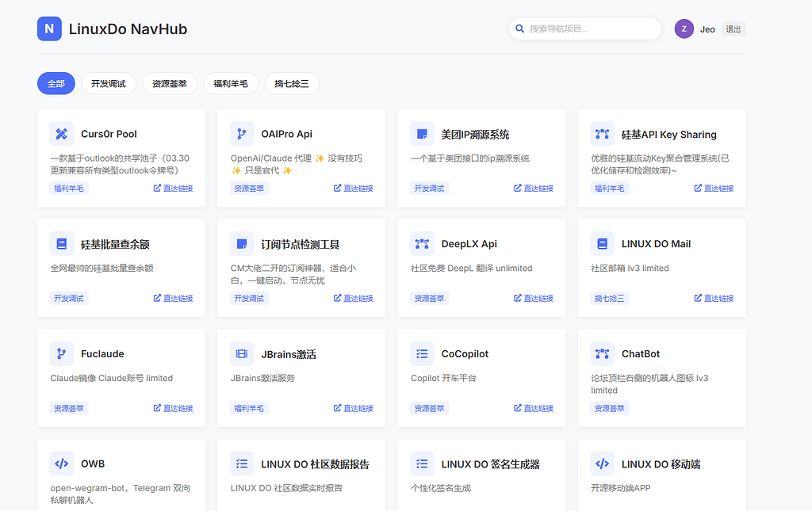Click the DeepLX Api title

point(469,243)
